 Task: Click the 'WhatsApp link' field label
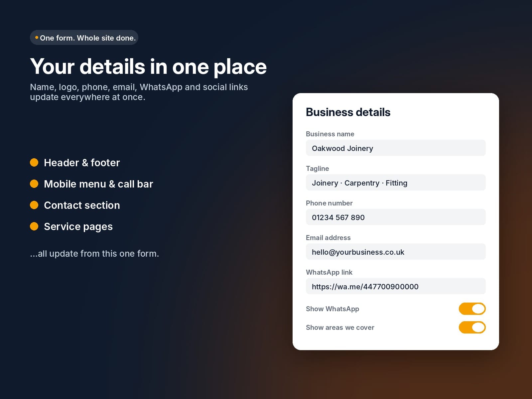(329, 272)
